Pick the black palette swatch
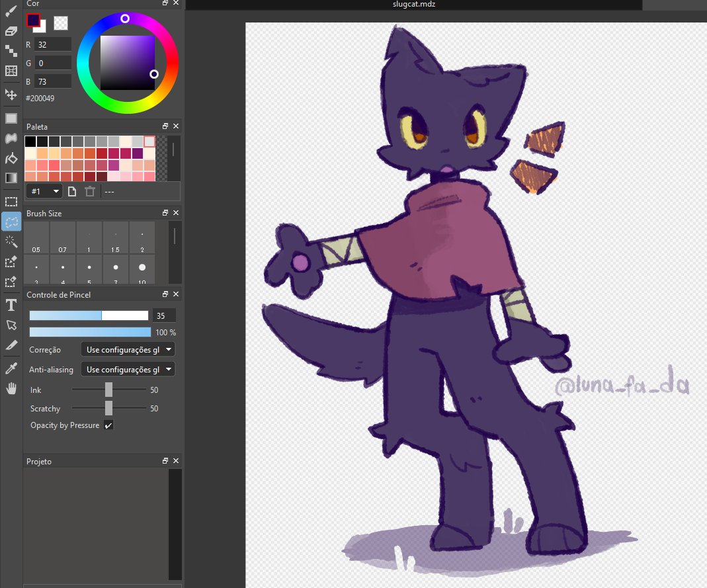 [x=30, y=142]
